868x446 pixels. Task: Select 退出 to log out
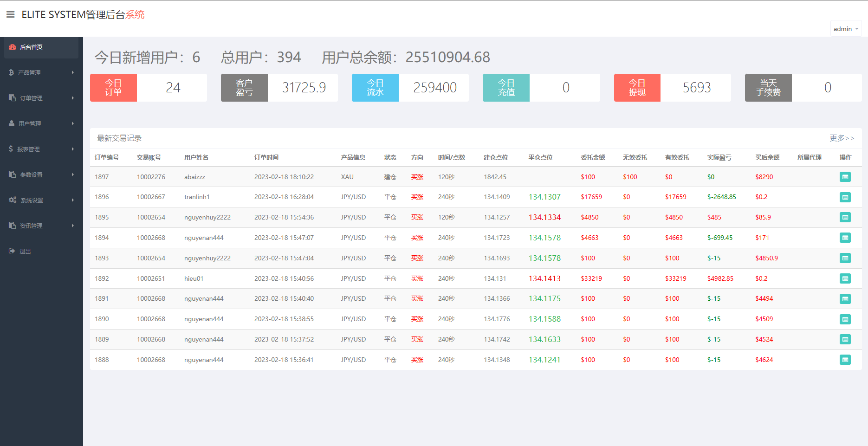26,251
